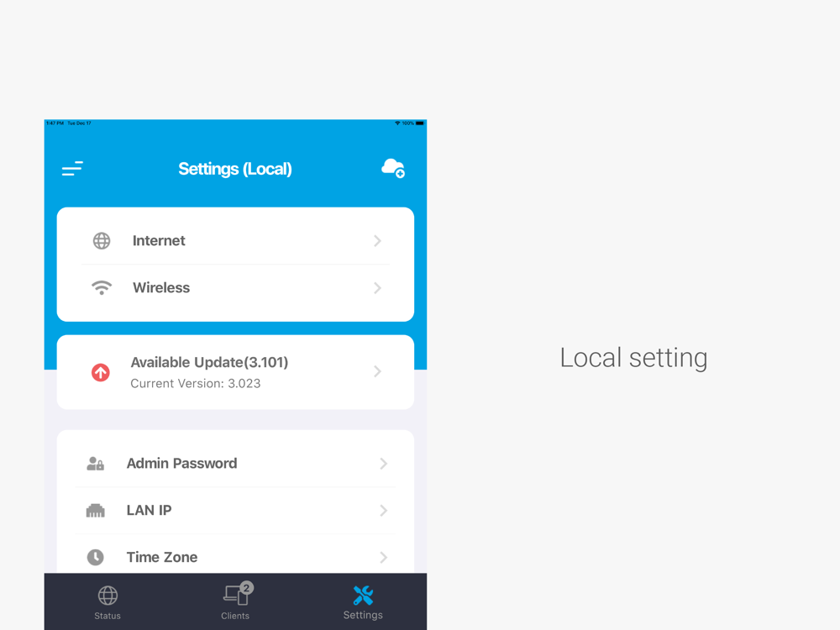The width and height of the screenshot is (840, 630).
Task: Expand Time Zone chevron
Action: (384, 557)
